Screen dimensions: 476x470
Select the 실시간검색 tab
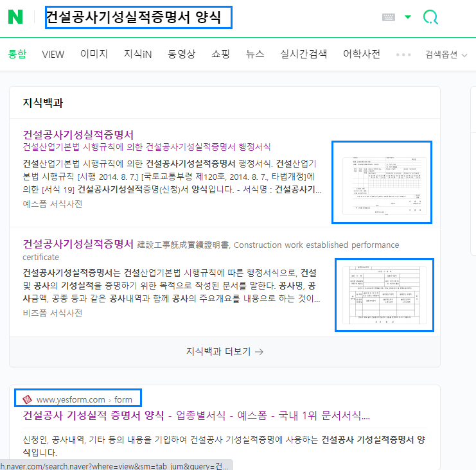point(303,54)
